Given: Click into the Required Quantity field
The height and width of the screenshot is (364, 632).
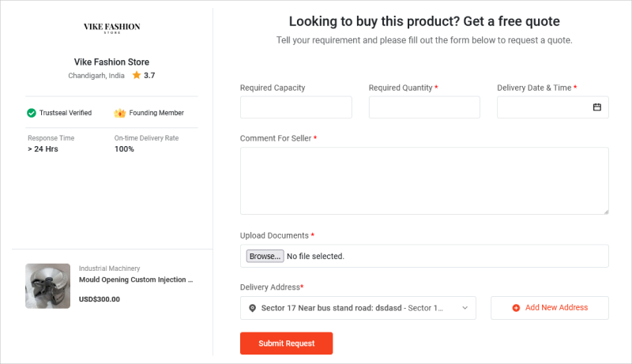Looking at the screenshot, I should 424,107.
